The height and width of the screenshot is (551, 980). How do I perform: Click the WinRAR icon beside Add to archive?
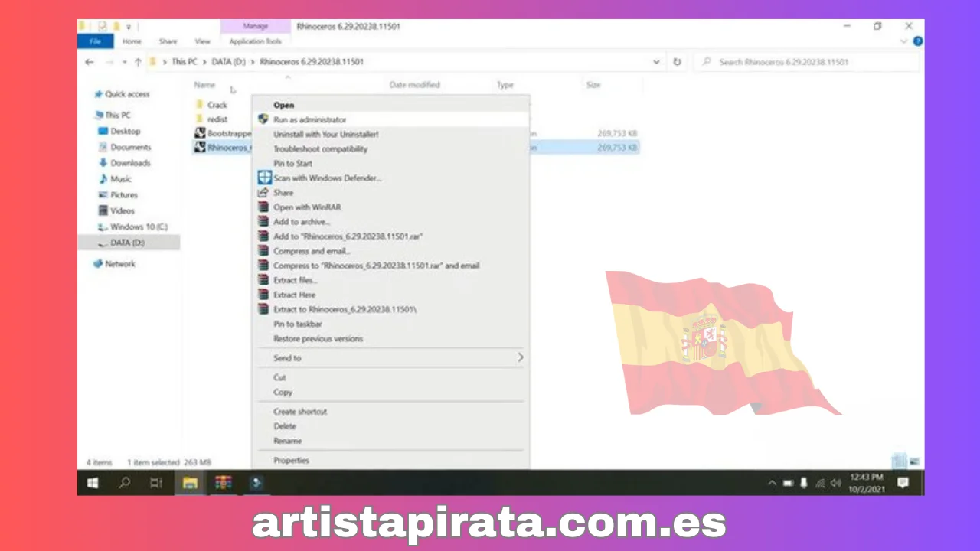coord(263,222)
